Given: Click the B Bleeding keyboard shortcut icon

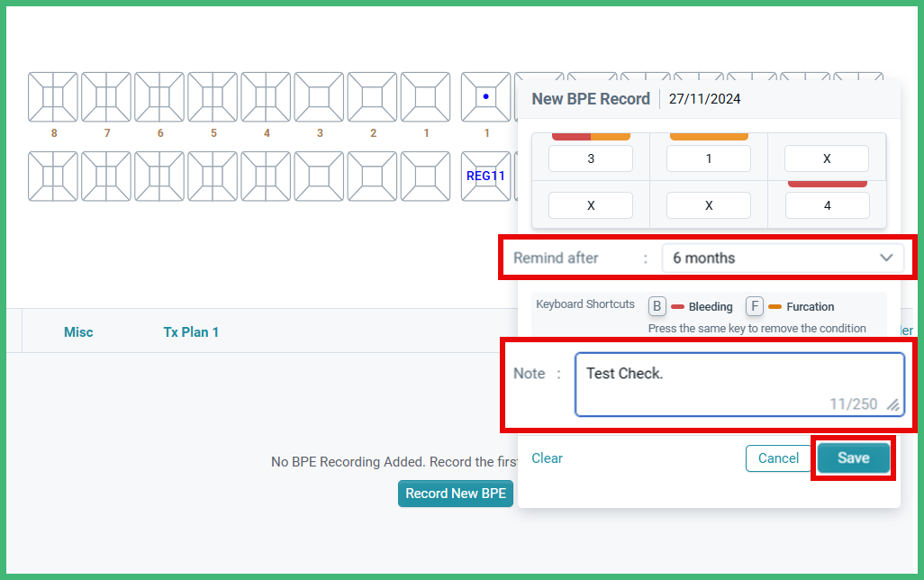Looking at the screenshot, I should (657, 306).
